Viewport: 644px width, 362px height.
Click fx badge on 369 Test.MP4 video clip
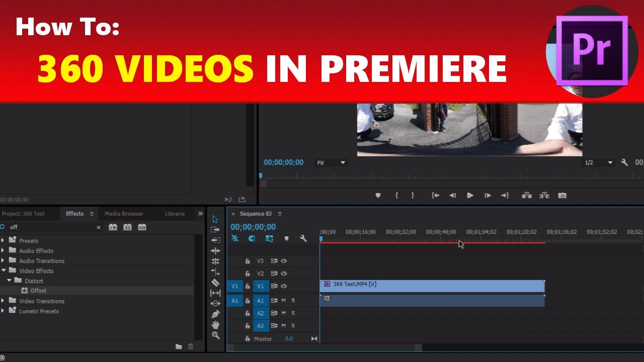pos(327,284)
